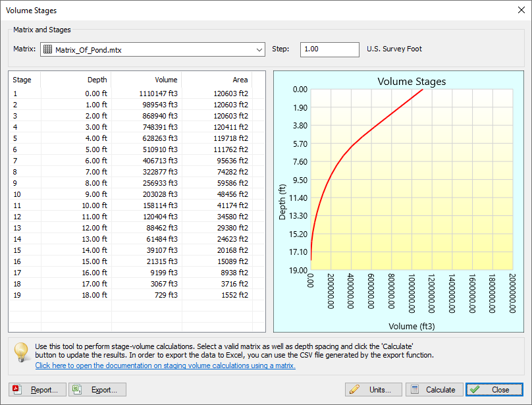This screenshot has width=532, height=405.
Task: Click the Depth (ft) axis label
Action: [282, 202]
